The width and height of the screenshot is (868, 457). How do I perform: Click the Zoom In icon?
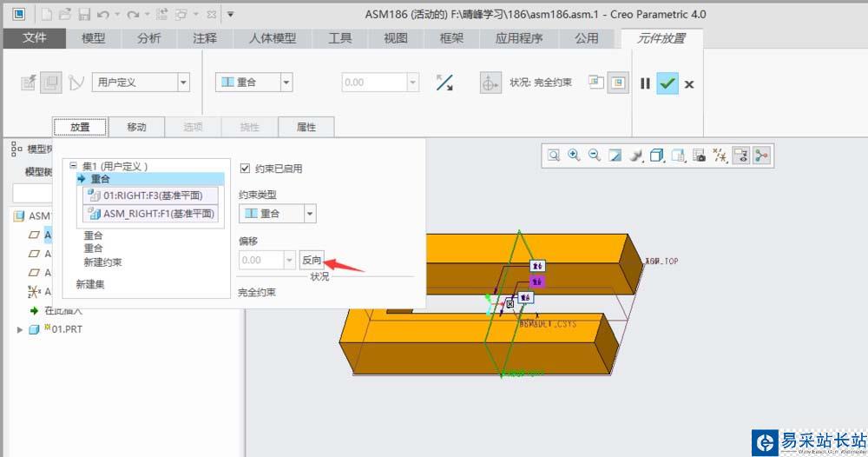point(574,156)
